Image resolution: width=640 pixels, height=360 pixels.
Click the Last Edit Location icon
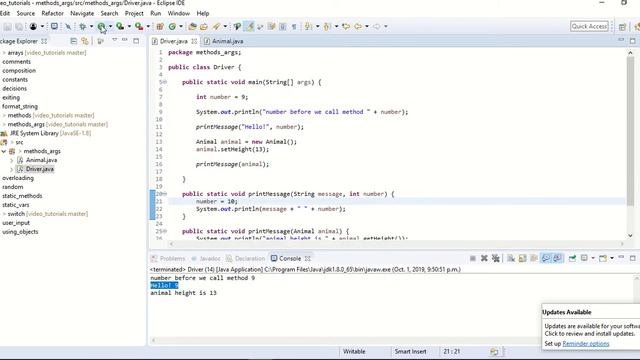pos(346,27)
